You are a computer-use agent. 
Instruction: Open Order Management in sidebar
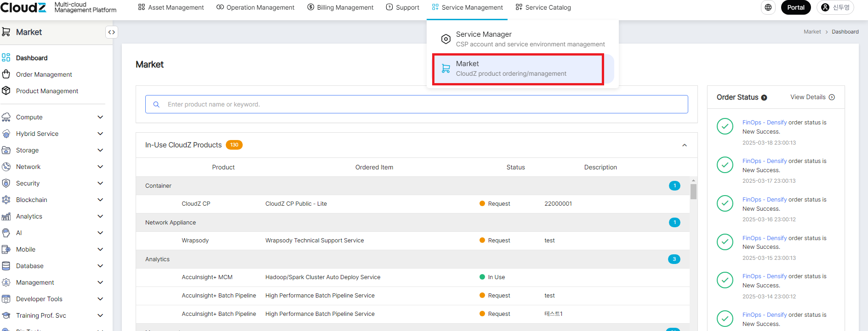(x=44, y=74)
